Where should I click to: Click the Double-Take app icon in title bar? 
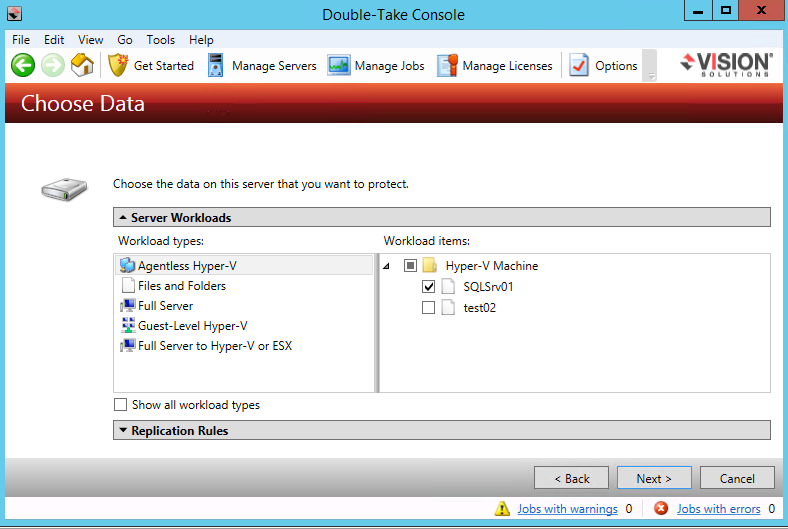pos(14,14)
